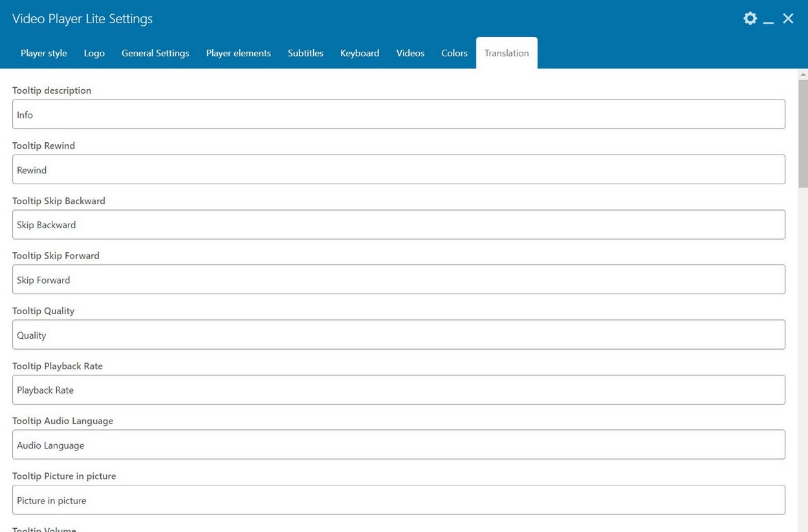Select the Player elements tab
This screenshot has height=532, width=808.
coord(239,53)
